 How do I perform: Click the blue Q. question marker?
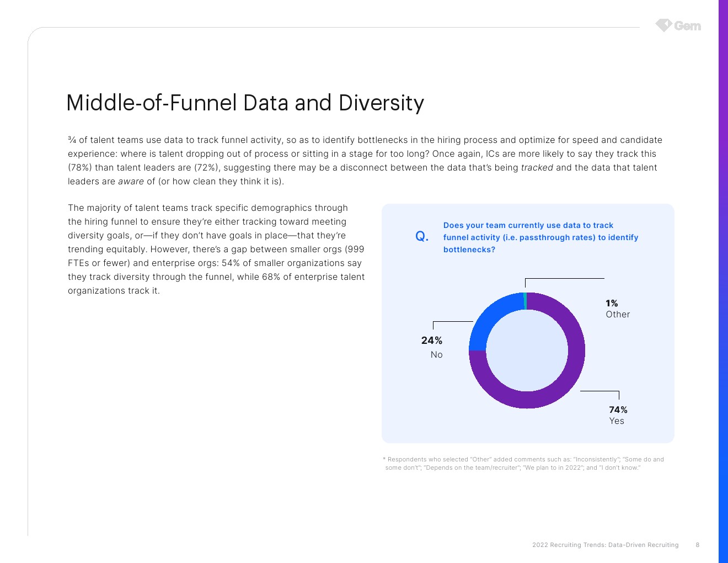pyautogui.click(x=422, y=237)
